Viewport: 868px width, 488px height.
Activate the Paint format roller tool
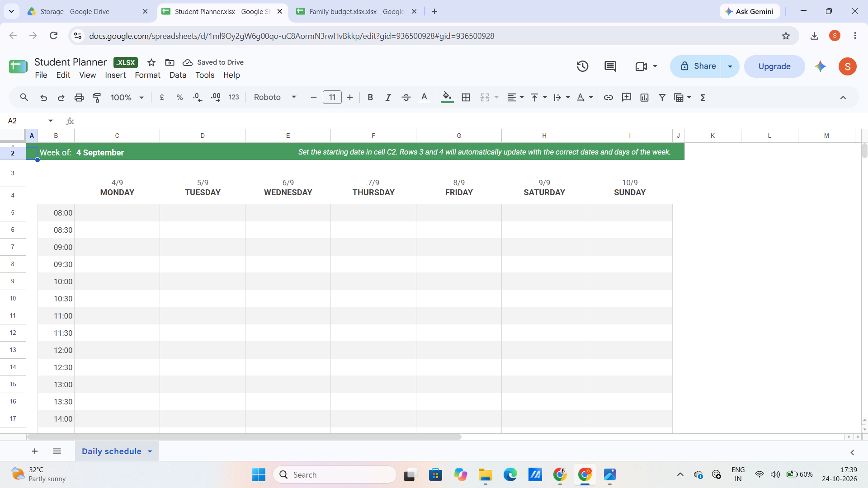coord(97,98)
